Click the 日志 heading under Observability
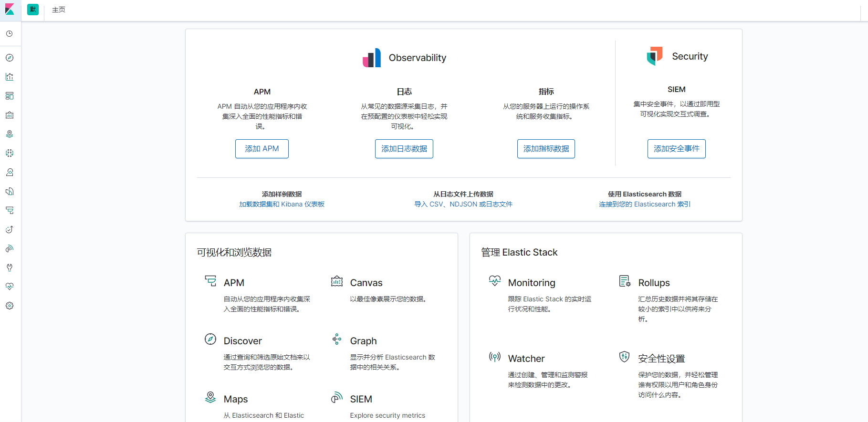 (x=404, y=92)
